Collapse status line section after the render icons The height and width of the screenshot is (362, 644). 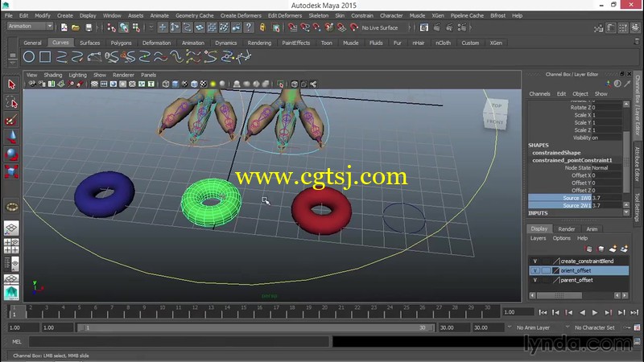click(471, 27)
